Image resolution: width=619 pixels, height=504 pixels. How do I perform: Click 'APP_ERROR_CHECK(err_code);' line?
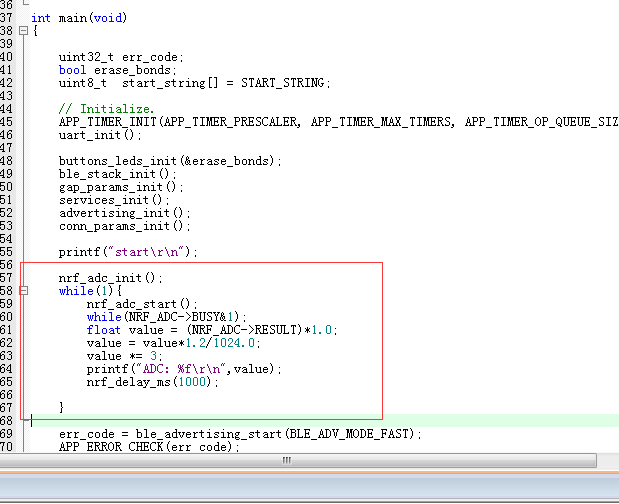tap(149, 447)
